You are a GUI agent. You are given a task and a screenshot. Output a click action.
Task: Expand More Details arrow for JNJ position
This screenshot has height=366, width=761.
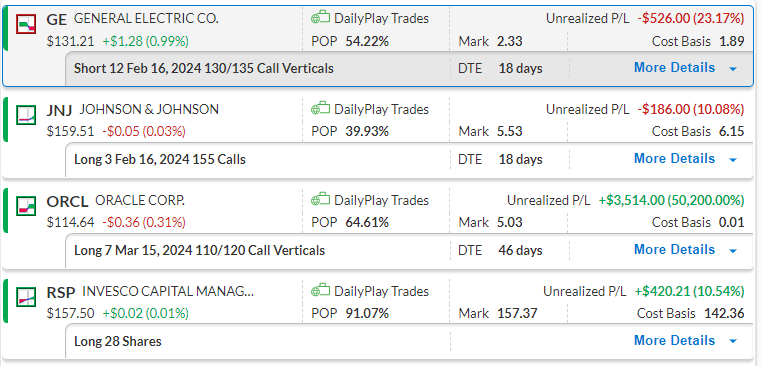click(733, 160)
